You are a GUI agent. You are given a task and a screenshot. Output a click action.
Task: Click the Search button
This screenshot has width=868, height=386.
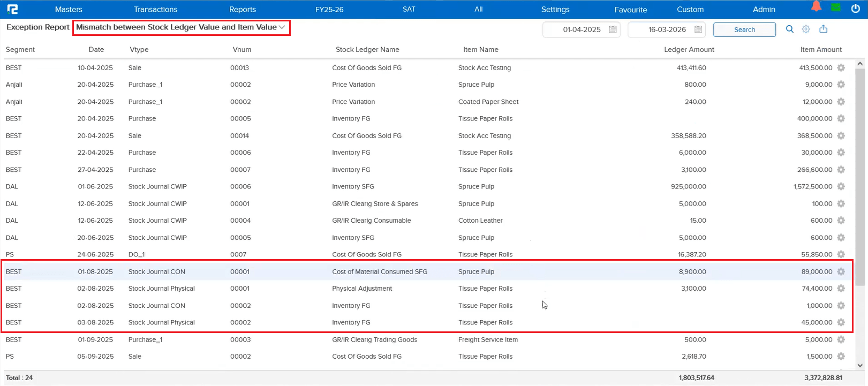tap(744, 29)
